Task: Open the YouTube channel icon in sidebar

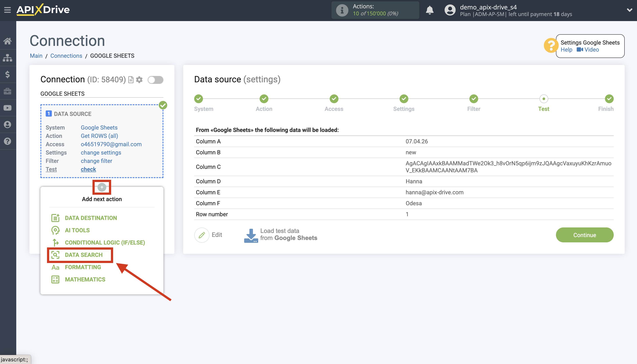Action: coord(8,108)
